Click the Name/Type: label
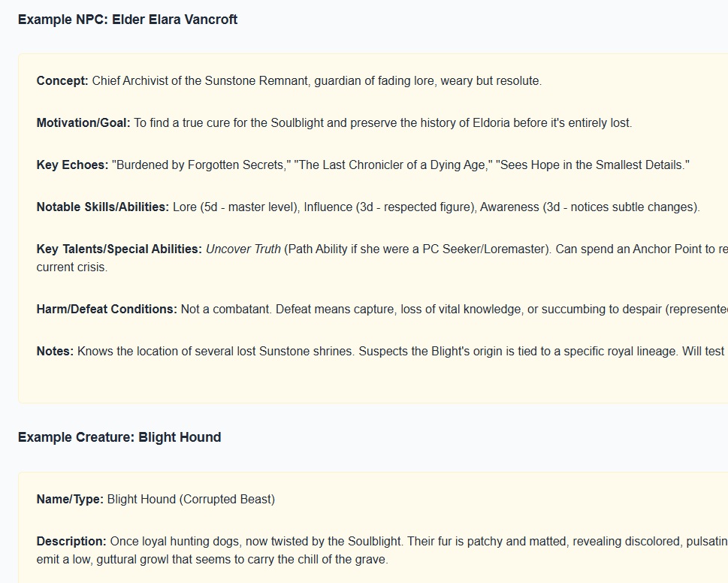Screen dimensions: 728x583 [70, 500]
